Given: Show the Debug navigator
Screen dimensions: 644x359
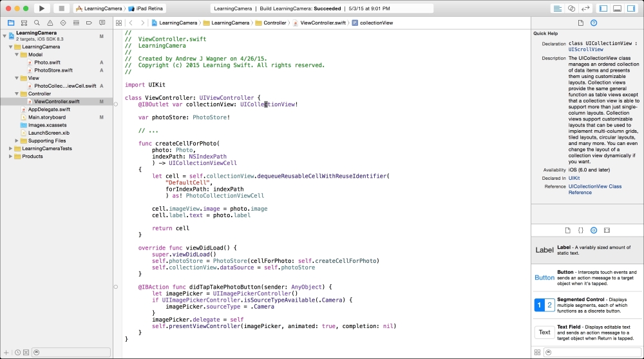Looking at the screenshot, I should tap(76, 23).
